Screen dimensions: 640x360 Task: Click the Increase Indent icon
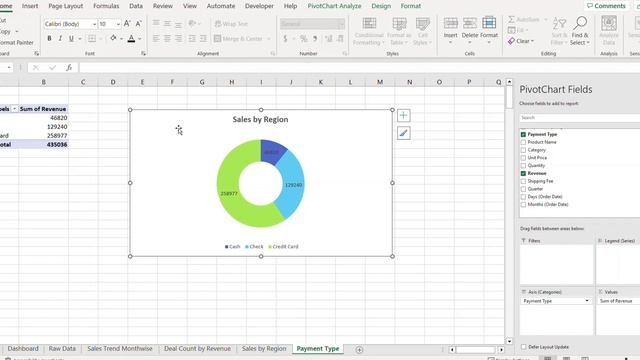[x=203, y=38]
